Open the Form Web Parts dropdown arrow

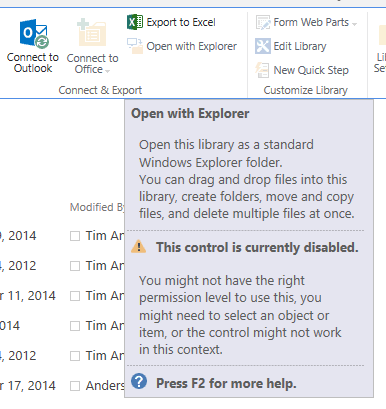[354, 24]
